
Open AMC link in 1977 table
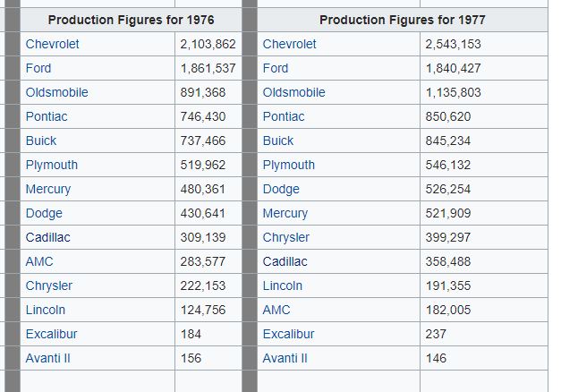click(x=276, y=310)
